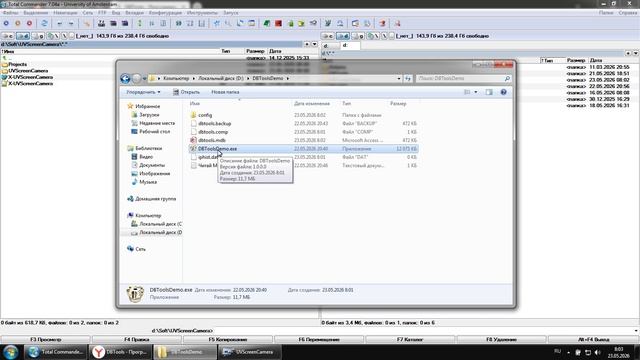The image size is (640, 360).
Task: Open the Упорядочить dropdown in Explorer
Action: coord(143,92)
